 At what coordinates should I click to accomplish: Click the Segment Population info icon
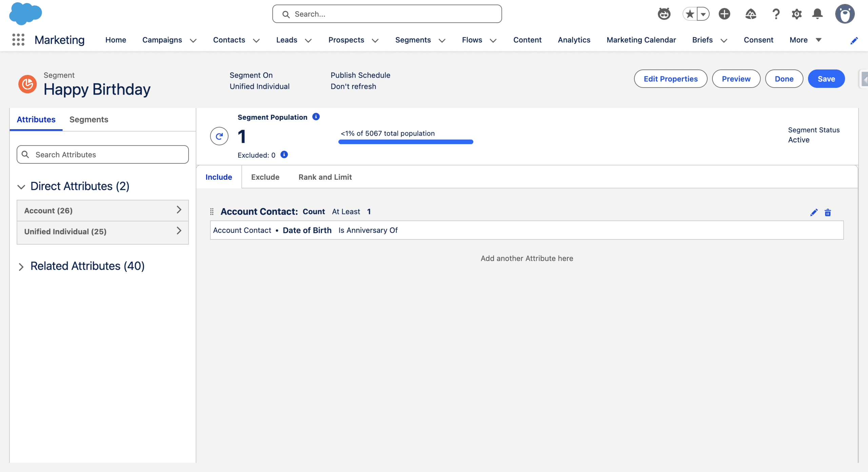coord(316,117)
